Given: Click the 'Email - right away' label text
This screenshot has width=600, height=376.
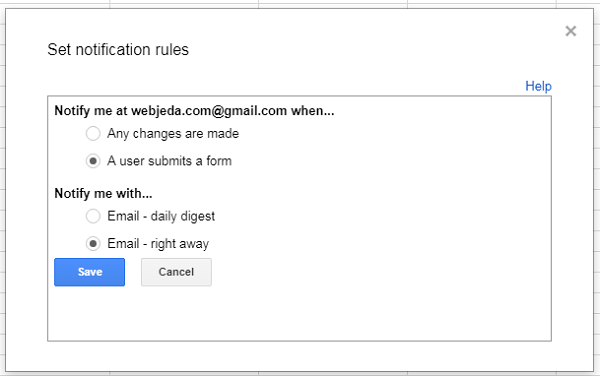Looking at the screenshot, I should [158, 244].
